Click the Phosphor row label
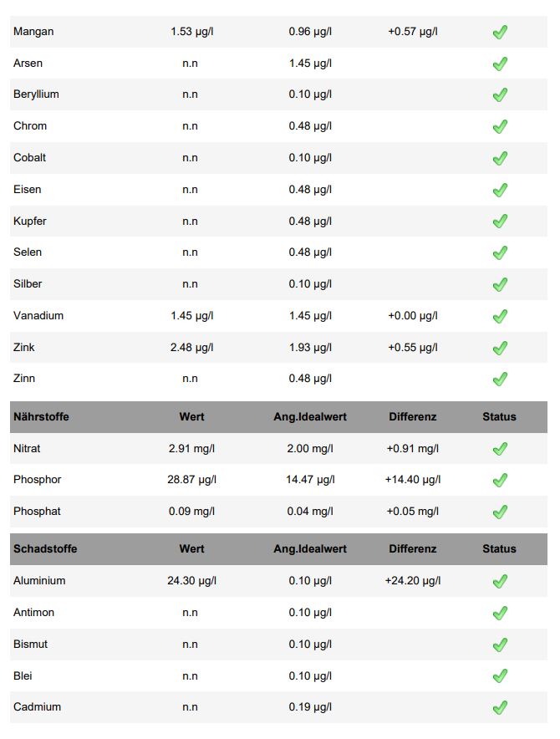This screenshot has width=560, height=739. [x=38, y=480]
